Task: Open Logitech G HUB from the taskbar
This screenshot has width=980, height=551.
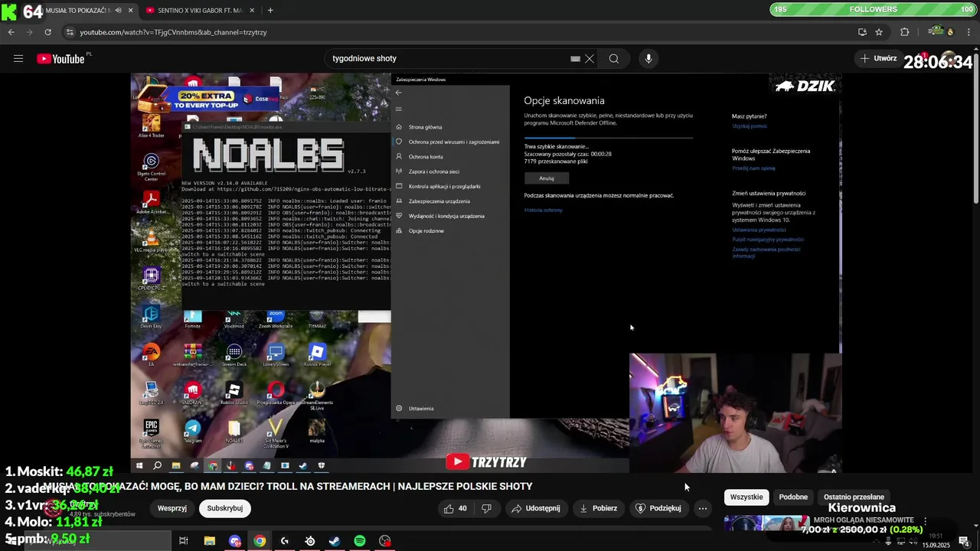Action: click(x=285, y=541)
